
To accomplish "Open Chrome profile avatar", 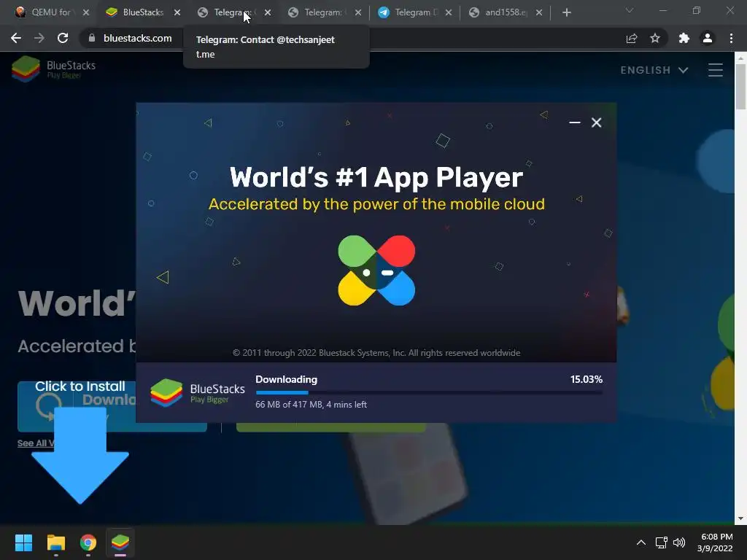I will [x=708, y=38].
